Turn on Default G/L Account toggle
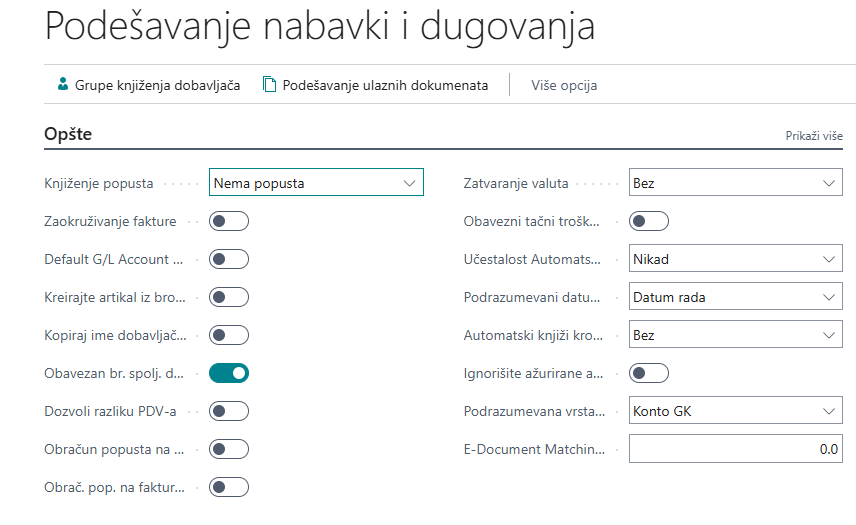The image size is (856, 525). [229, 259]
